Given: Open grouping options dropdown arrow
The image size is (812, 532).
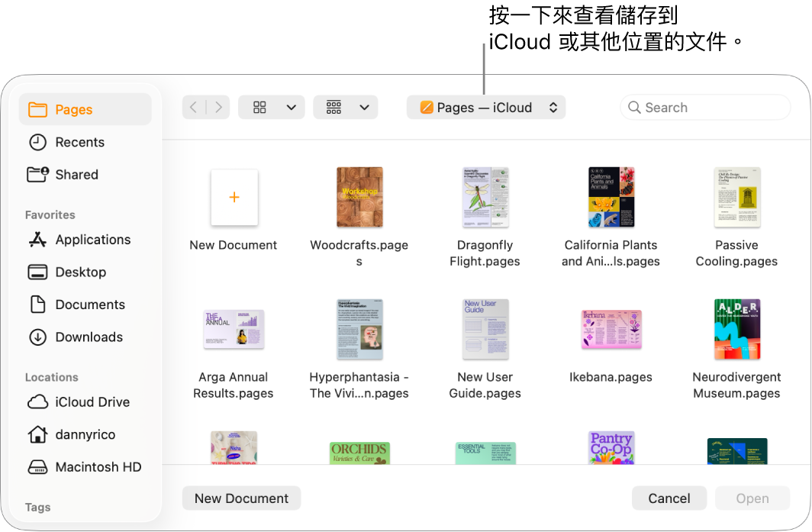Looking at the screenshot, I should [x=365, y=107].
